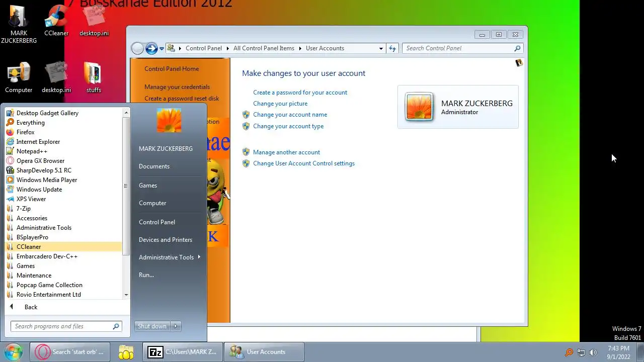Open the pinned file explorer taskbar icon
The height and width of the screenshot is (362, 644).
click(x=126, y=352)
